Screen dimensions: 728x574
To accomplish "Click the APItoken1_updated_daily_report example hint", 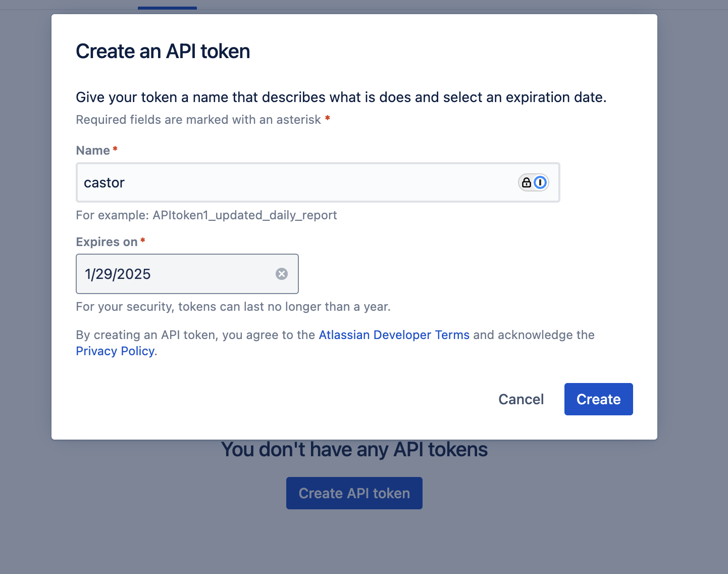I will [206, 215].
